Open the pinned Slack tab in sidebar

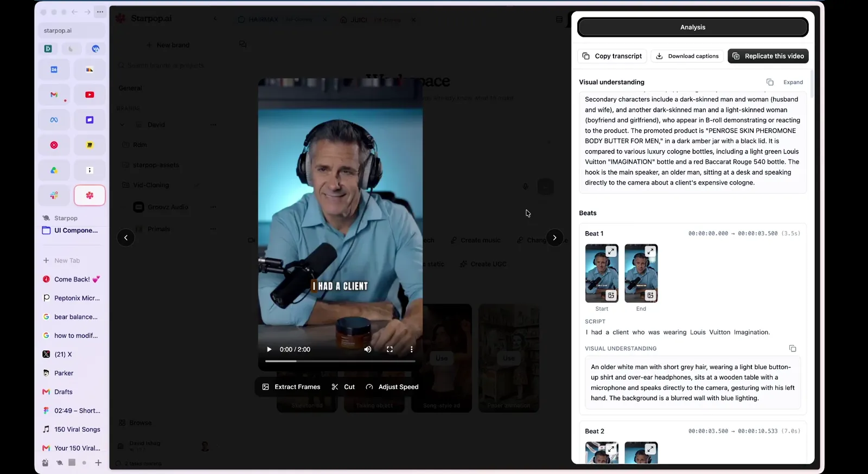point(54,195)
